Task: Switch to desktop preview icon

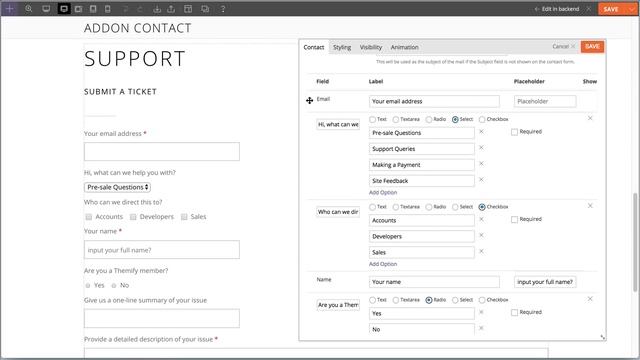Action: 46,9
